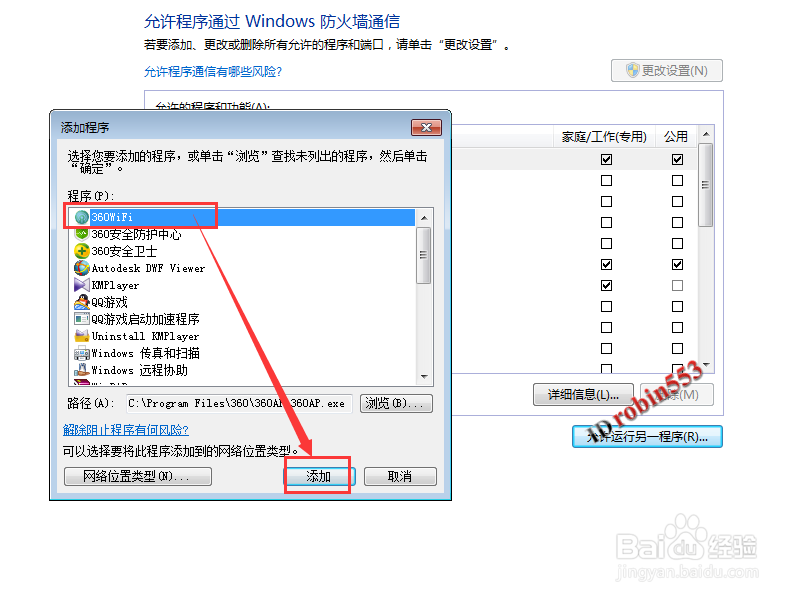
Task: Open the 解除阻止程序有何风险? link
Action: pos(126,430)
